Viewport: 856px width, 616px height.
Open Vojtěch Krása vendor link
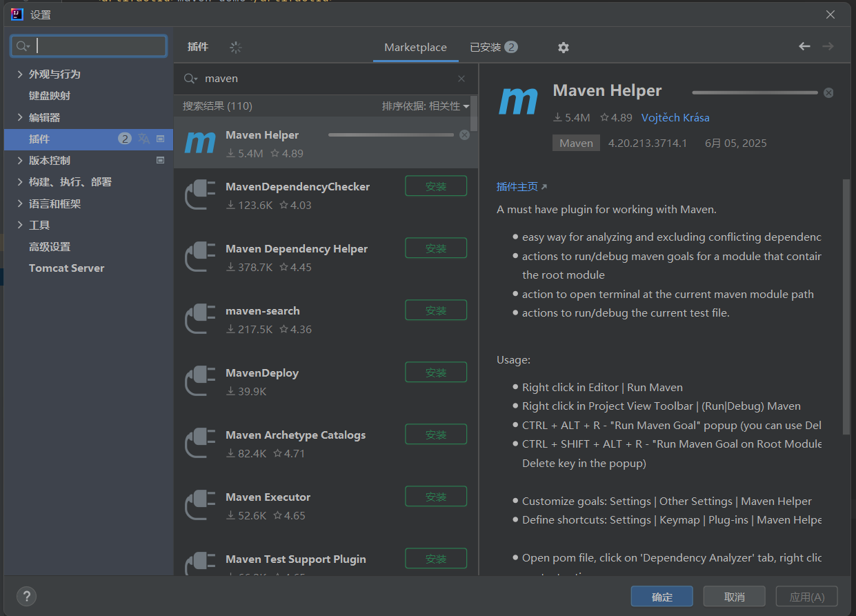[x=675, y=117]
